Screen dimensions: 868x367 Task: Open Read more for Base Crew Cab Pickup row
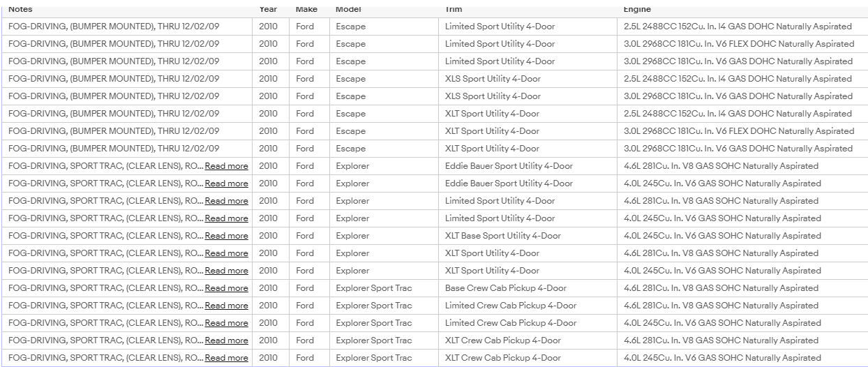tap(226, 288)
